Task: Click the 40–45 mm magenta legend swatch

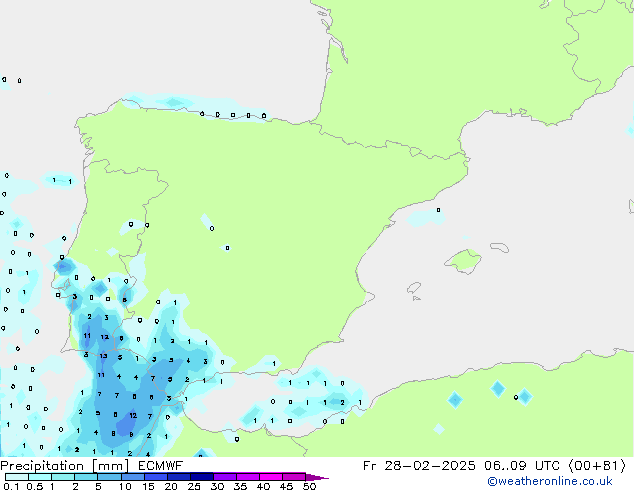Action: (271, 477)
